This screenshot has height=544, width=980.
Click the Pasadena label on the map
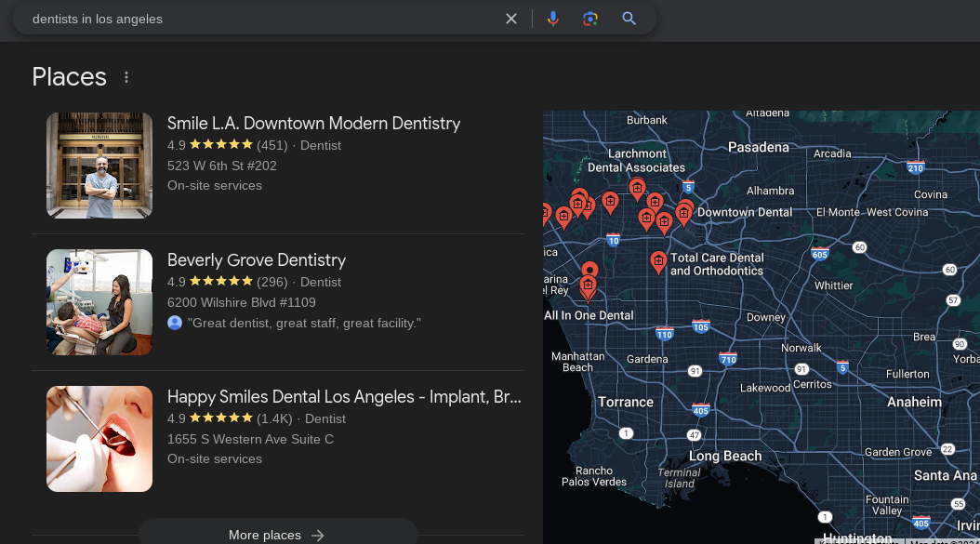tap(758, 147)
